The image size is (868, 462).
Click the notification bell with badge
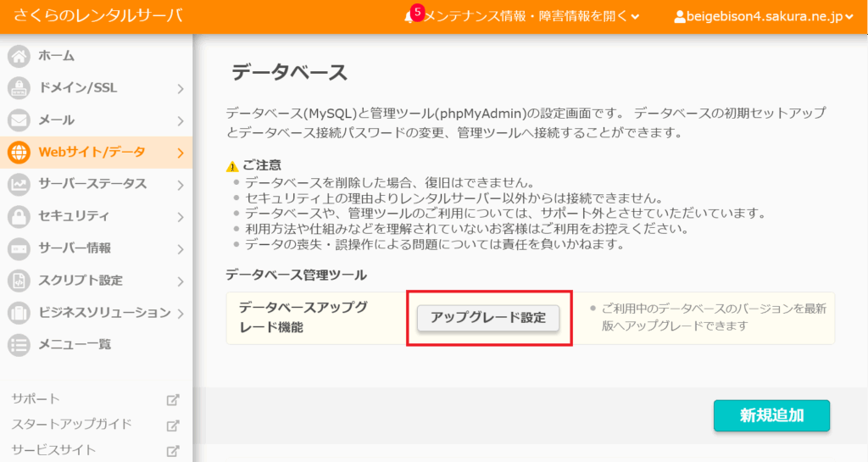[411, 17]
